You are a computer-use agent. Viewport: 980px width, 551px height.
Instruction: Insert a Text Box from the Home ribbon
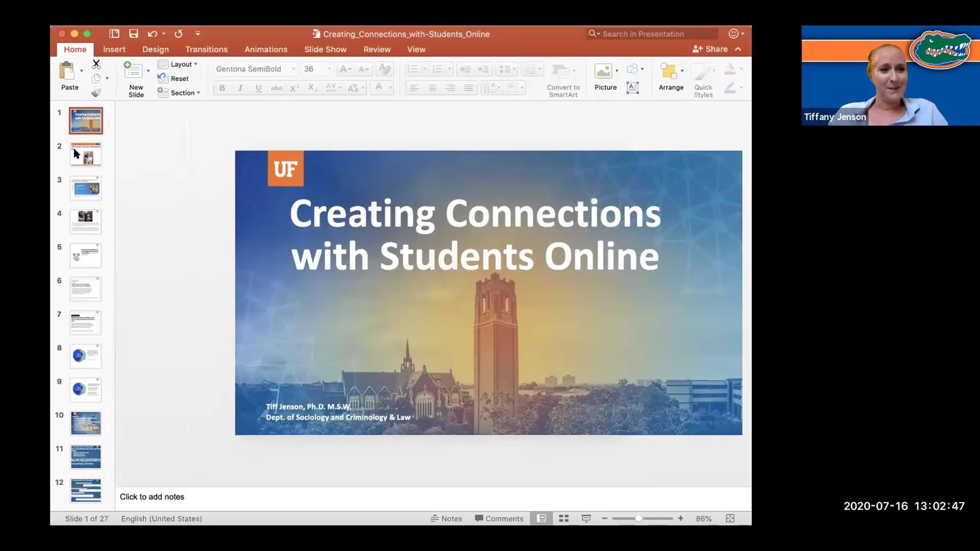[633, 87]
